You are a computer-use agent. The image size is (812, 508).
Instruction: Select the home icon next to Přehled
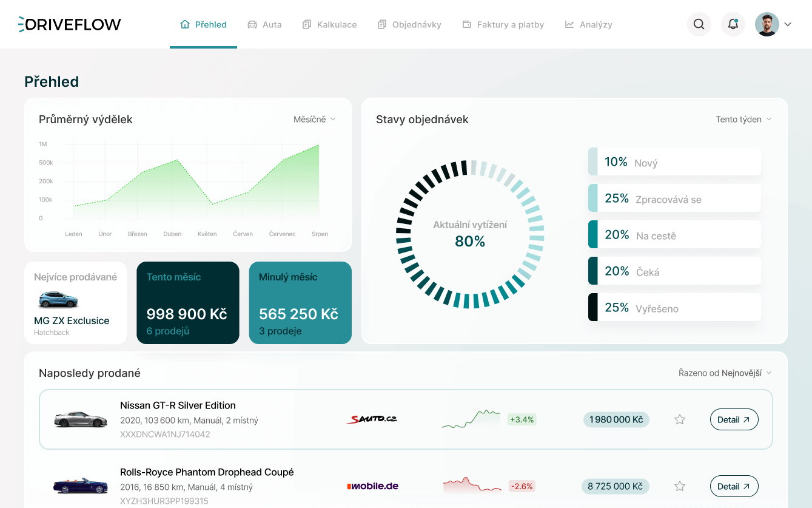[184, 24]
